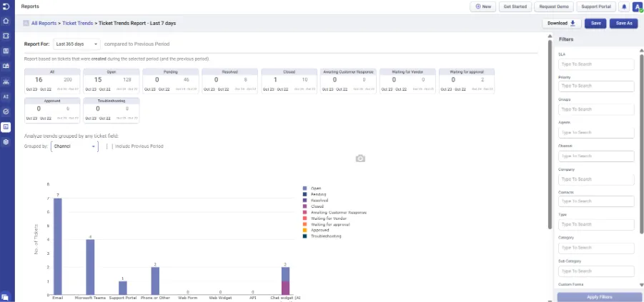Viewport: 644px width, 302px height.
Task: Click the Company filter search field
Action: 596,179
